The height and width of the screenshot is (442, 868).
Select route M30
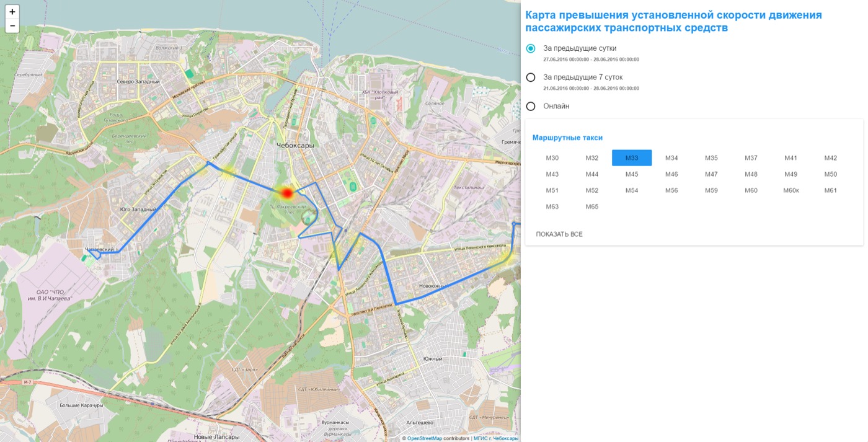[x=552, y=158]
